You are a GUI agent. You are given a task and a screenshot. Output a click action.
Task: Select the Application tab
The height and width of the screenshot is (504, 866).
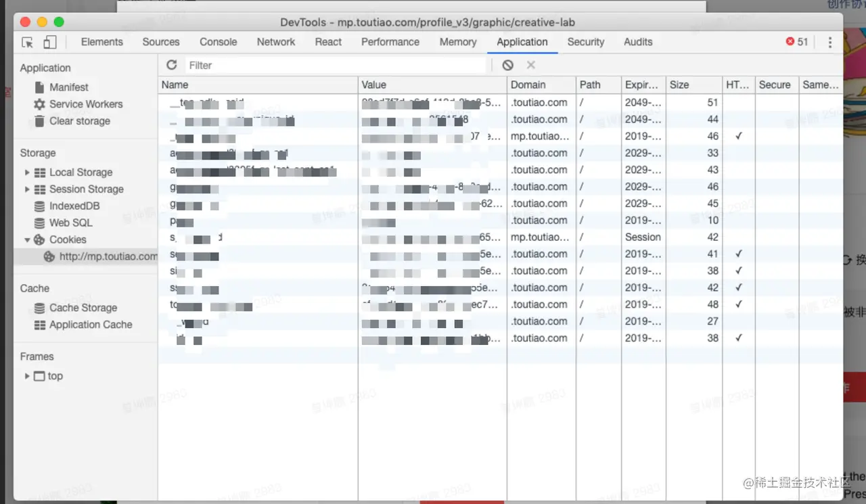point(522,42)
